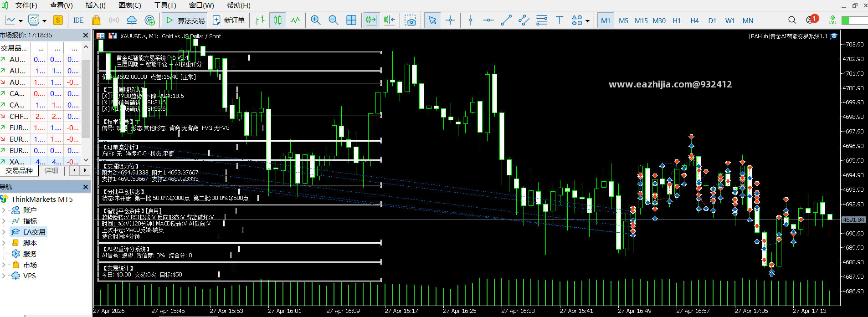Click the copy-trading radar plus icon
Screen dimensions: 868x317
(149, 20)
